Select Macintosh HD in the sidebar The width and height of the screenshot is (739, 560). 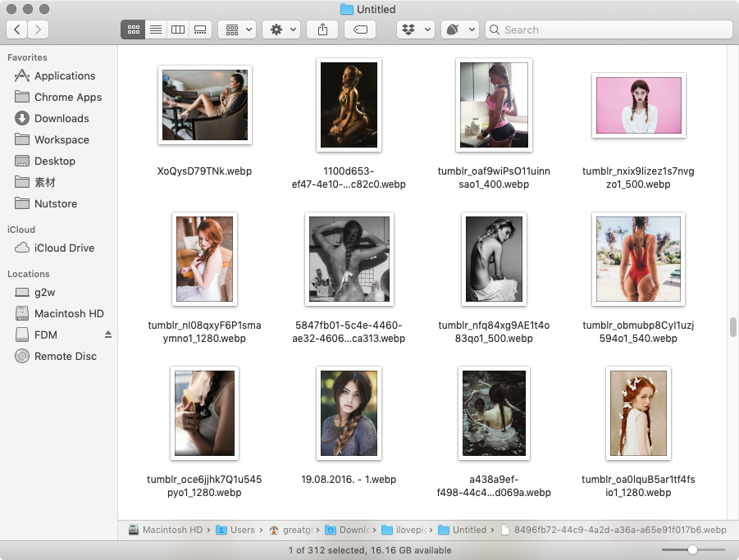coord(58,314)
